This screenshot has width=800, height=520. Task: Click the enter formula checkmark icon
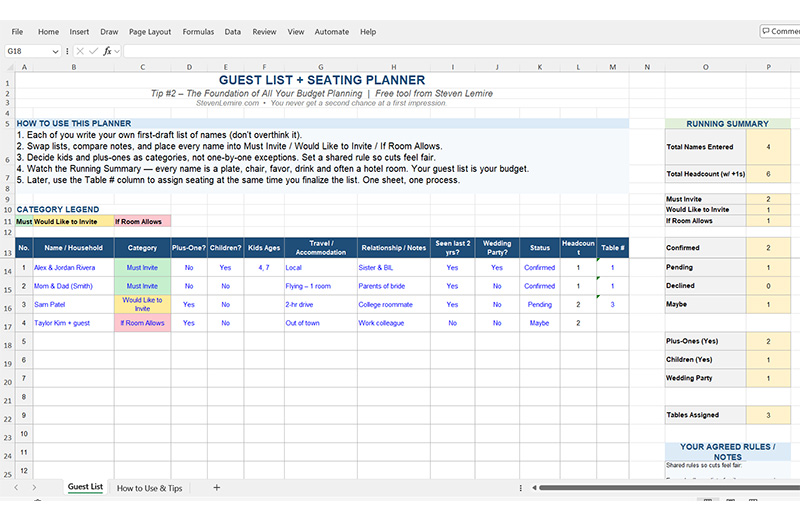pyautogui.click(x=93, y=51)
